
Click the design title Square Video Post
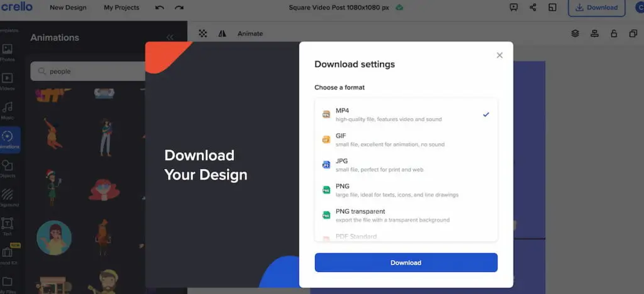coord(339,8)
